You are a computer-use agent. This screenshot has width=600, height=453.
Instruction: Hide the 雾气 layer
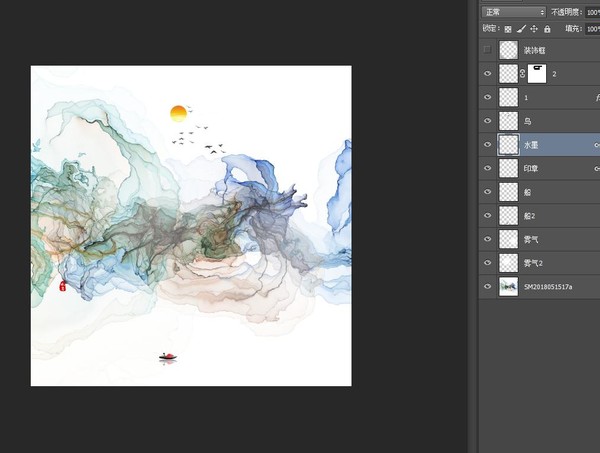coord(487,239)
